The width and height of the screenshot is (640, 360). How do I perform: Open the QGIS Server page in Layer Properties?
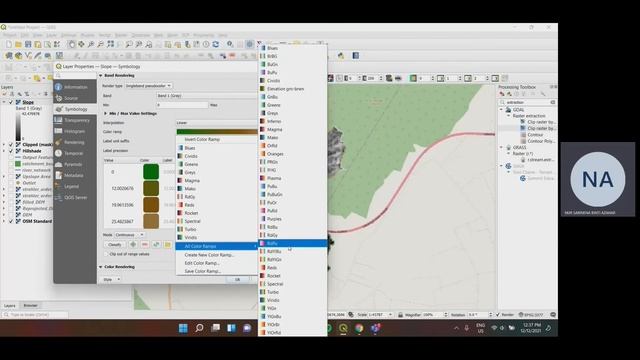pyautogui.click(x=75, y=197)
